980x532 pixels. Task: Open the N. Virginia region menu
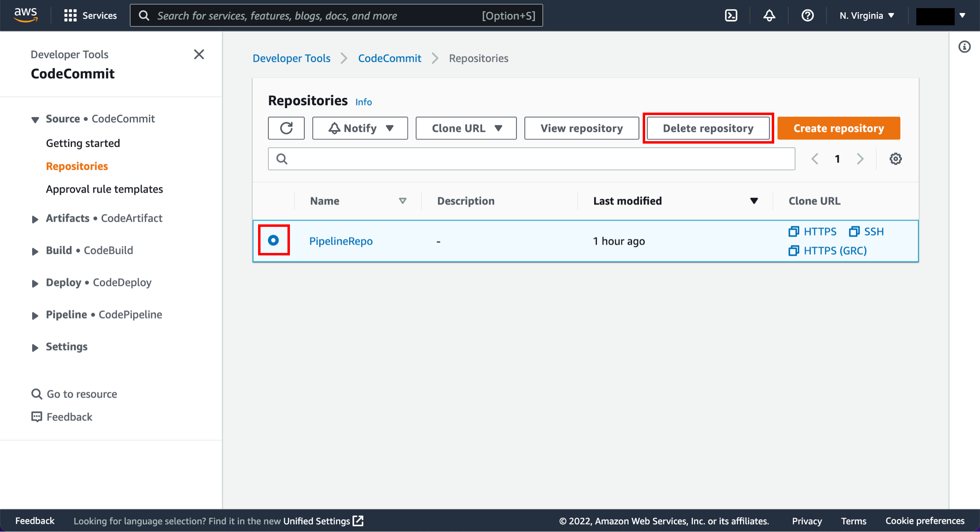click(x=866, y=16)
